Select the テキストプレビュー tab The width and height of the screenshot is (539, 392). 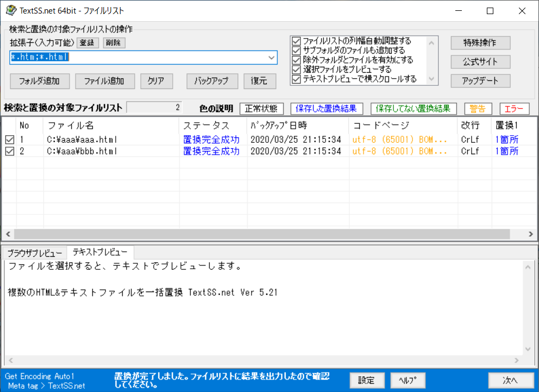(101, 252)
